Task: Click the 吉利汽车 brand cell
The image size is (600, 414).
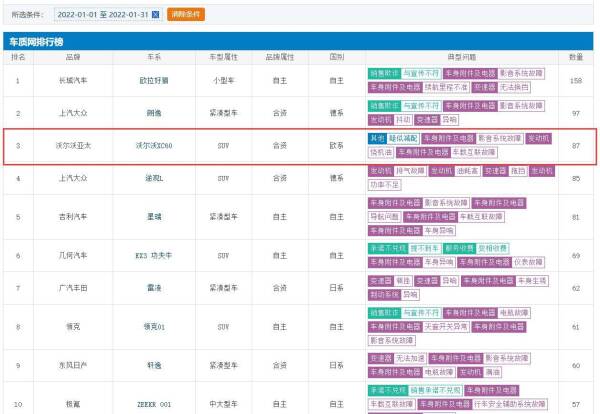Action: click(73, 217)
